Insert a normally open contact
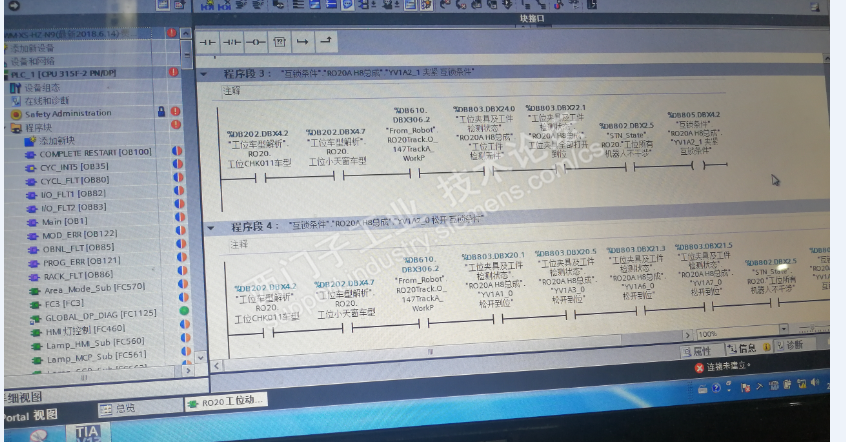846x442 pixels. pyautogui.click(x=208, y=42)
